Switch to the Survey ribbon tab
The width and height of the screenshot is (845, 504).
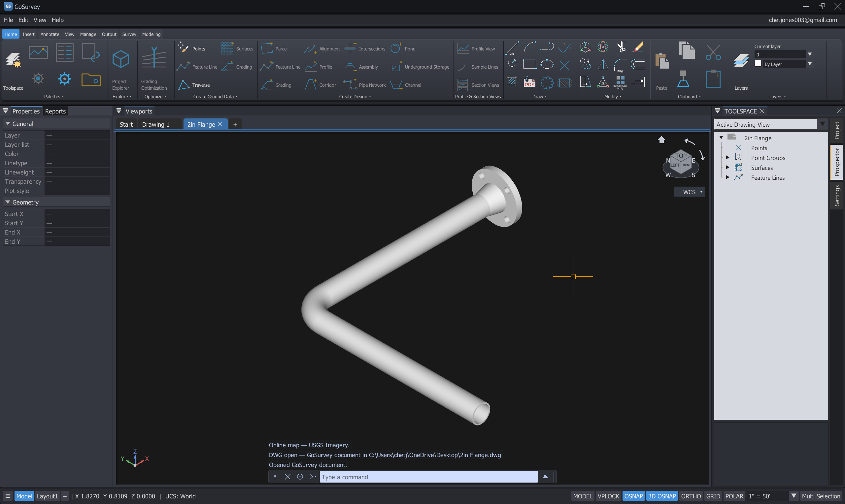129,34
